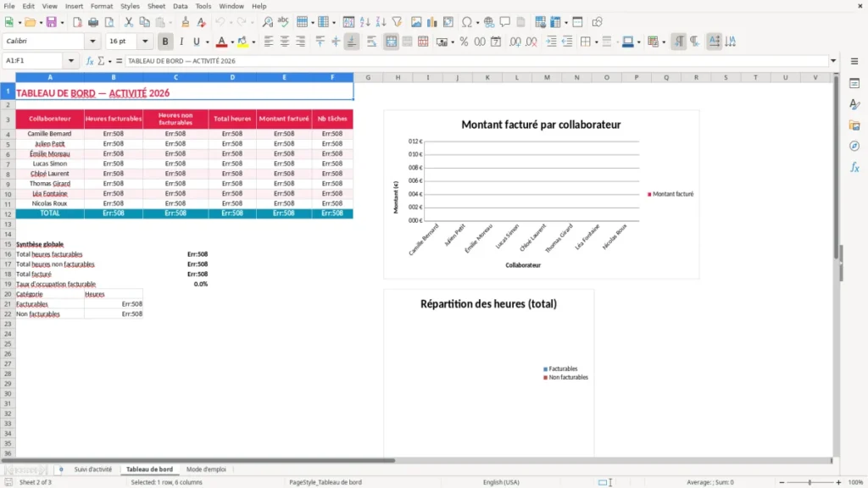
Task: Click the Format as Date icon
Action: [496, 42]
